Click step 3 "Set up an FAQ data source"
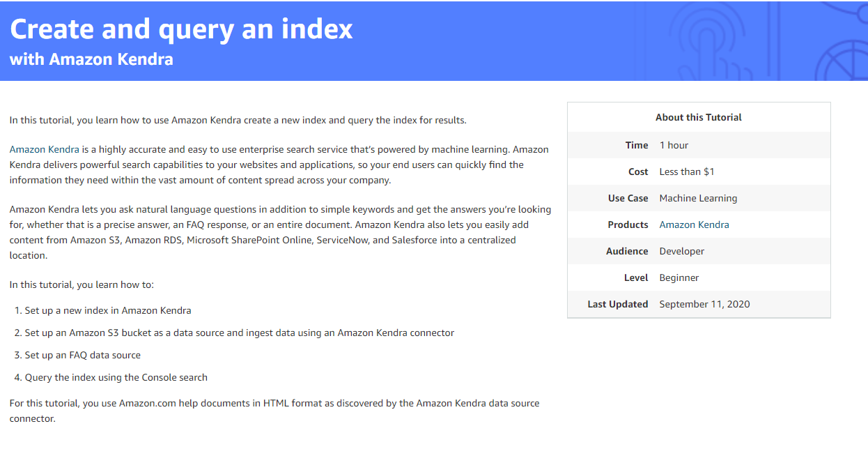The height and width of the screenshot is (449, 868). point(83,355)
